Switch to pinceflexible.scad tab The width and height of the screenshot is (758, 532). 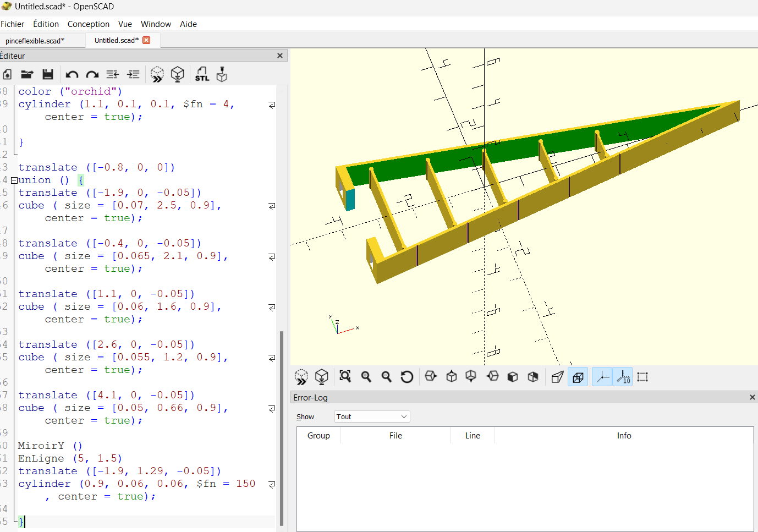35,41
